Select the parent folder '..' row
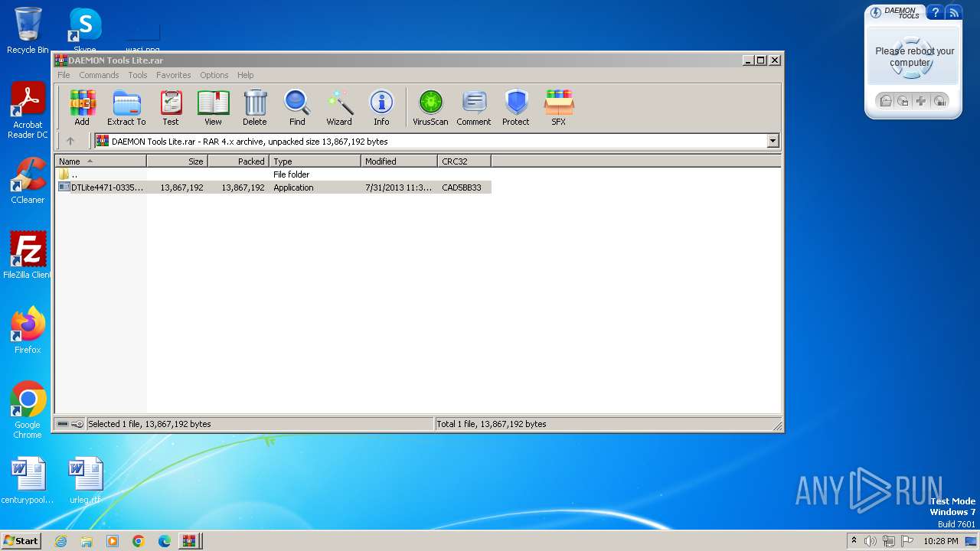 [273, 174]
